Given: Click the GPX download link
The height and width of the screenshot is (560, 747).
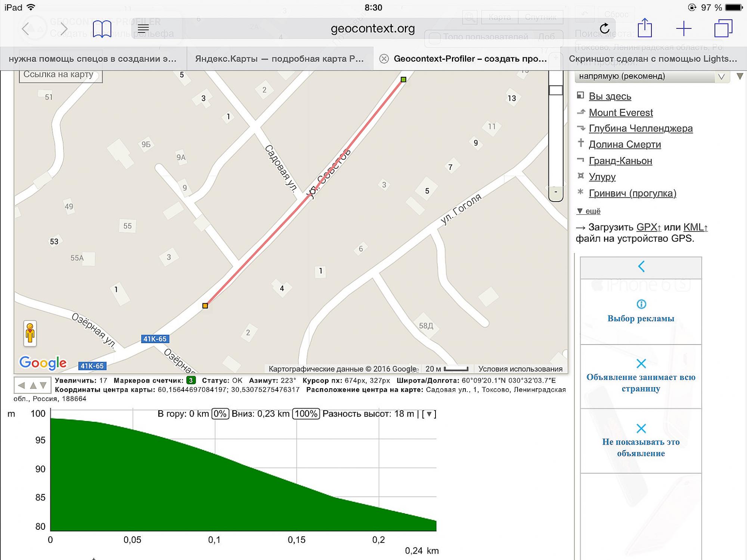Looking at the screenshot, I should point(648,227).
